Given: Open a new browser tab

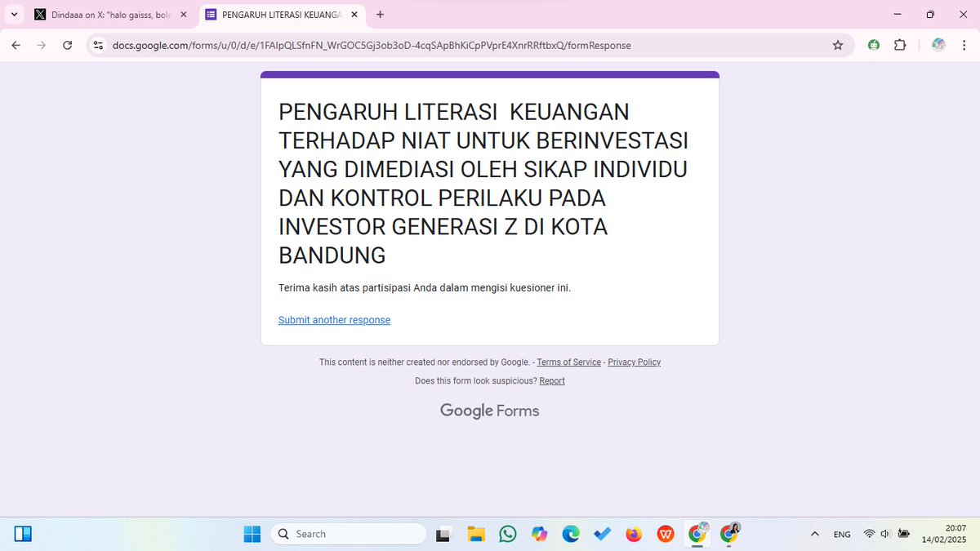Looking at the screenshot, I should pos(380,15).
